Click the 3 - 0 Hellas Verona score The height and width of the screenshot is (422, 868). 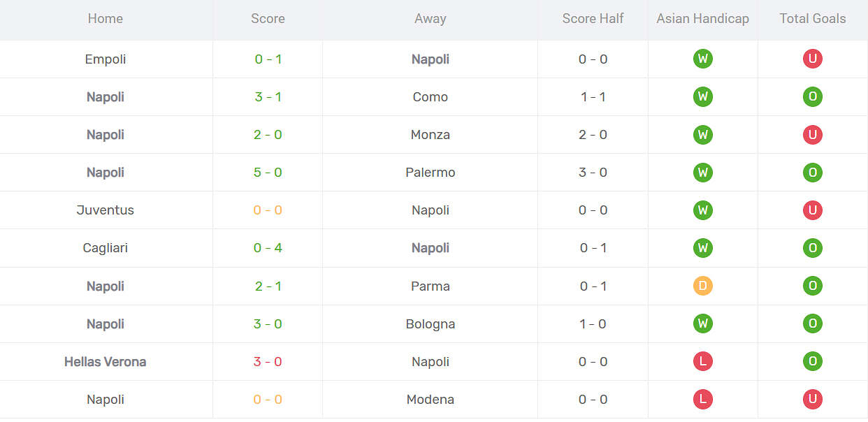[x=268, y=362]
